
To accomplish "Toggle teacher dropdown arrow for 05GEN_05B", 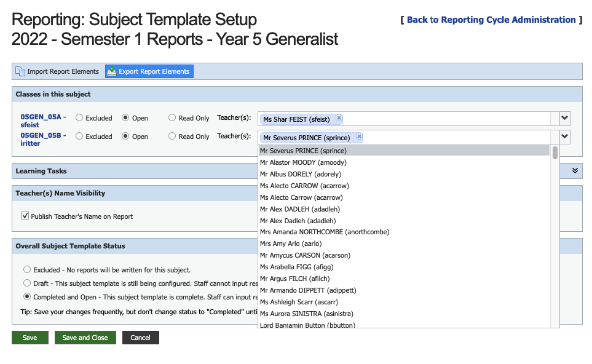I will click(x=565, y=137).
